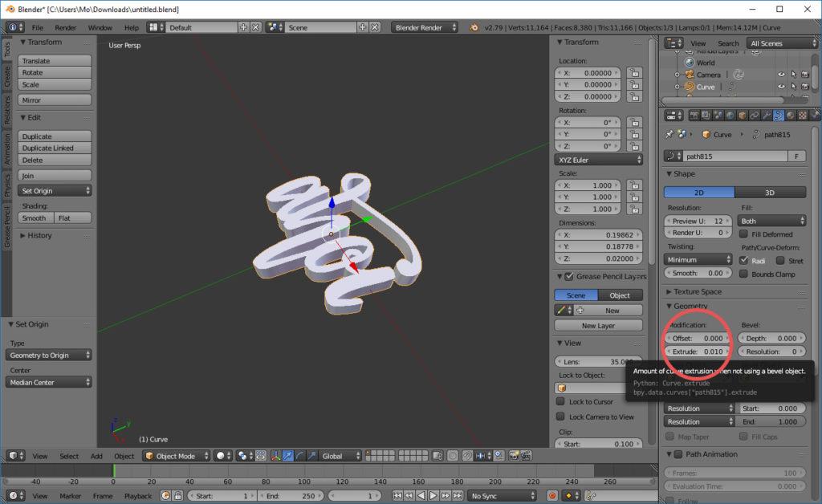The image size is (822, 504).
Task: Select the translate manipulator arrow icon
Action: click(x=288, y=456)
